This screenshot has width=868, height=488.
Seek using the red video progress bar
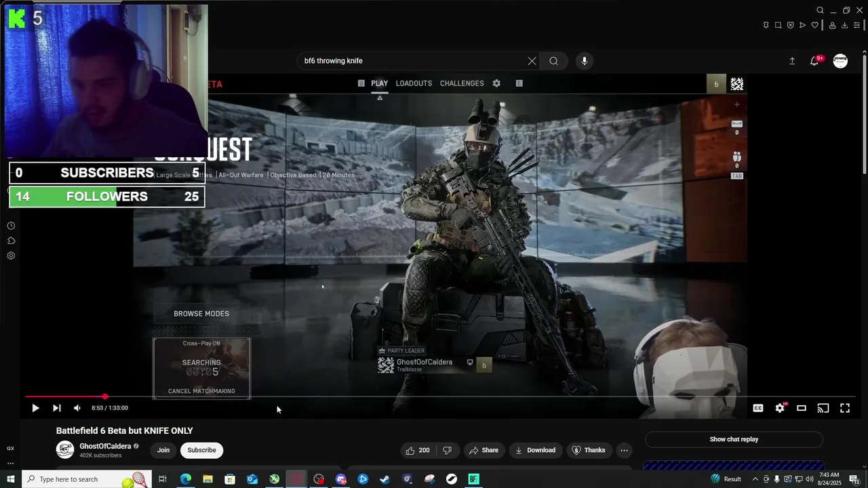[x=441, y=396]
